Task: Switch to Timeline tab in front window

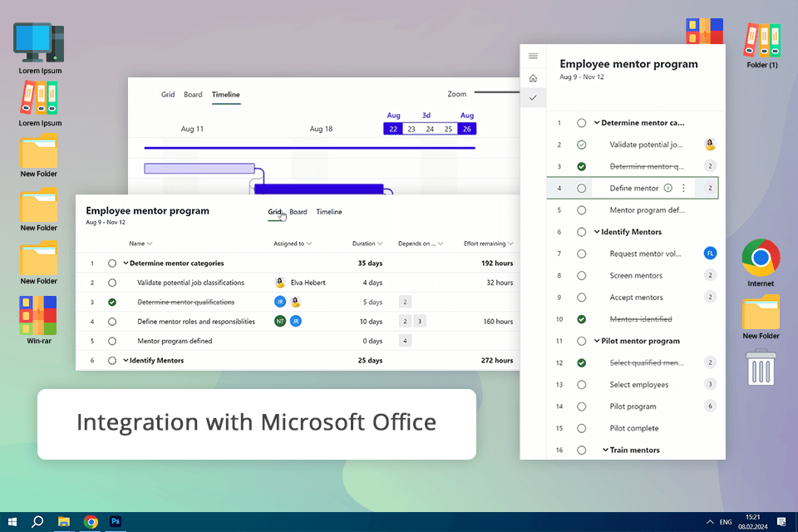Action: (329, 212)
